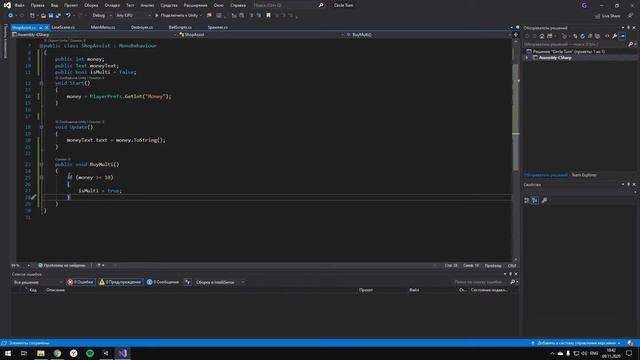The width and height of the screenshot is (640, 360).
Task: Open the Windows Start menu
Action: [8, 353]
